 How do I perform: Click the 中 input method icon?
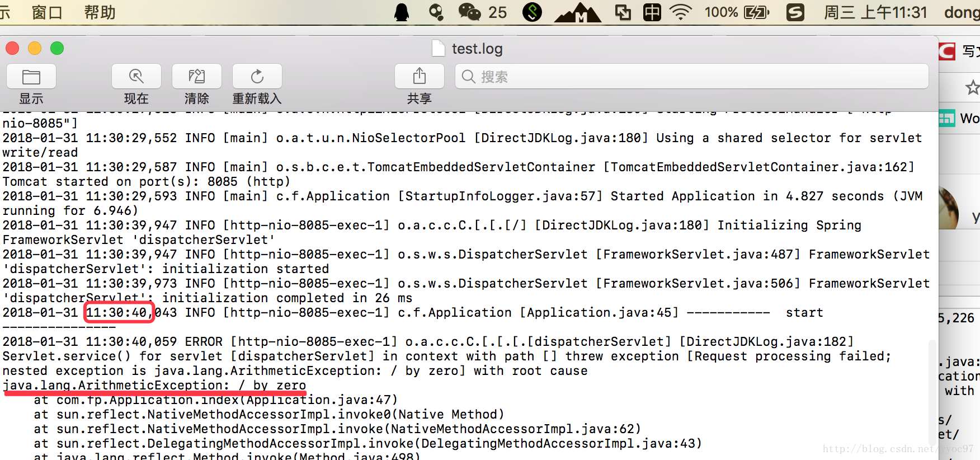652,12
